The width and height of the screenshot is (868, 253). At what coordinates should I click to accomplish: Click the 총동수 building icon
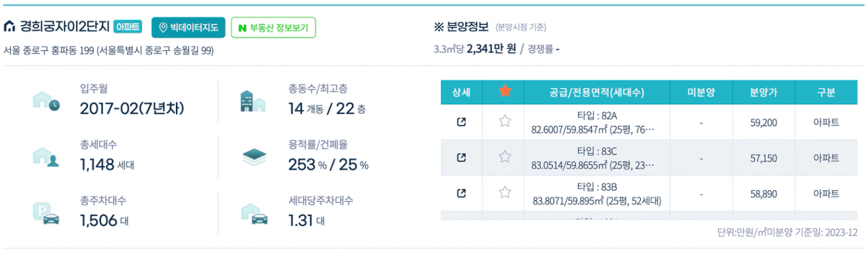252,101
